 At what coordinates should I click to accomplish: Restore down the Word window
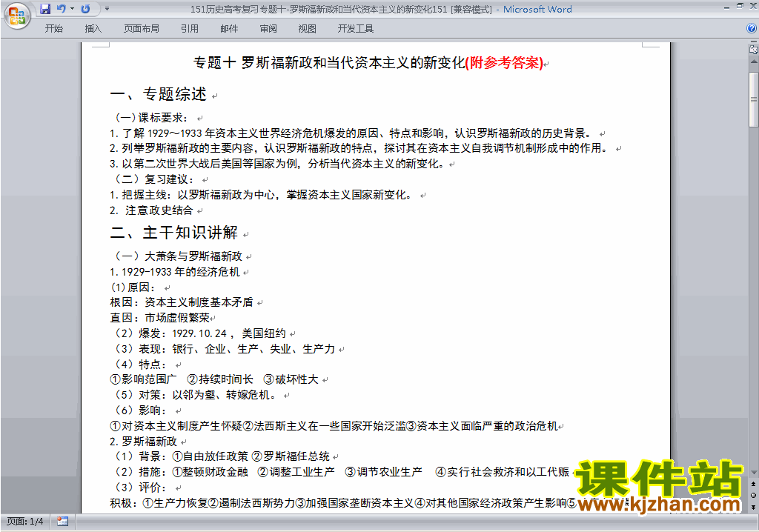tap(740, 7)
